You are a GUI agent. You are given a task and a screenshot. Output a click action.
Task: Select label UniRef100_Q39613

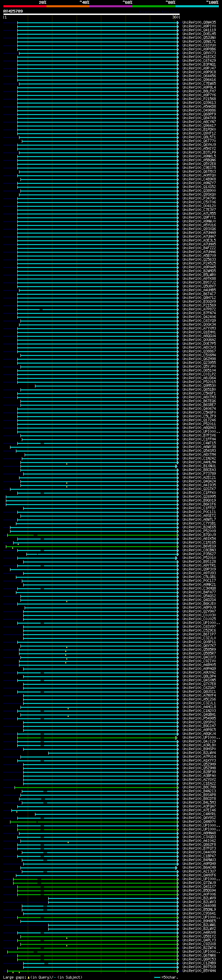pyautogui.click(x=199, y=103)
